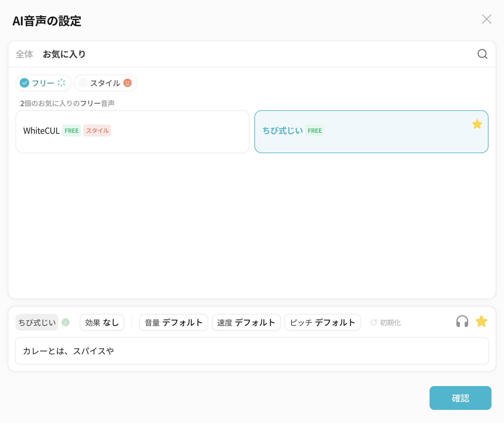Click the 2個のお気に入りのフリー音声 label
The width and height of the screenshot is (504, 423).
[x=67, y=103]
